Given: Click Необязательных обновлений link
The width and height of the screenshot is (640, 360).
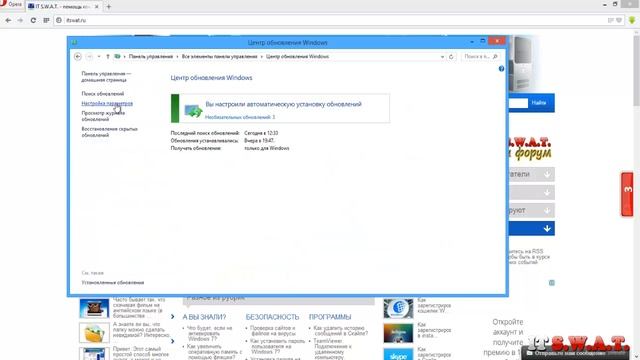Looking at the screenshot, I should [240, 117].
